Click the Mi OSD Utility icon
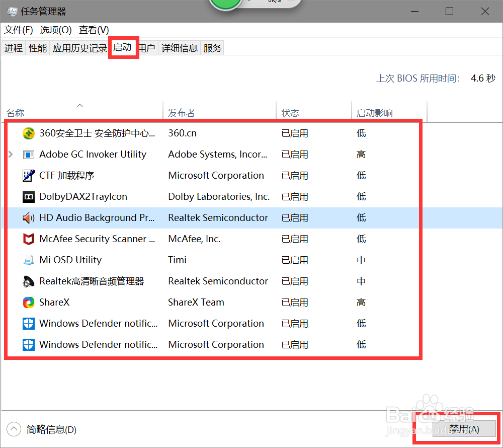Image resolution: width=503 pixels, height=448 pixels. [x=29, y=260]
